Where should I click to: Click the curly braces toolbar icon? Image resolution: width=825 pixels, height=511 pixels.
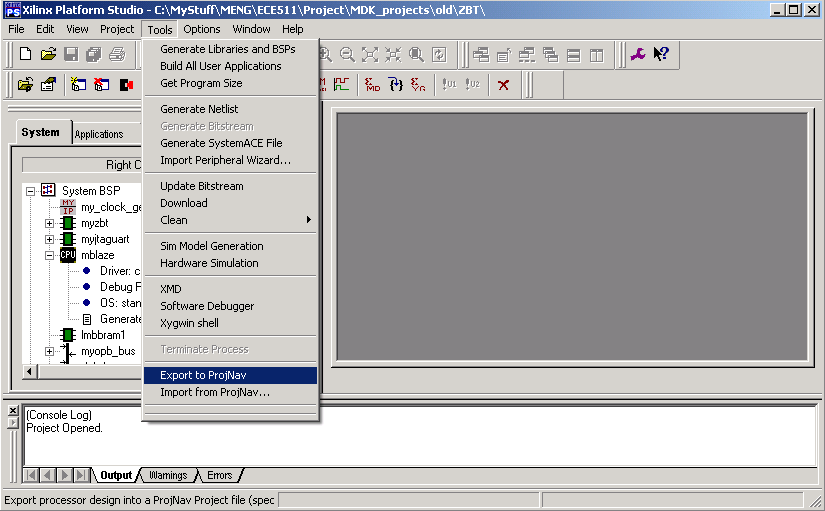(x=395, y=85)
